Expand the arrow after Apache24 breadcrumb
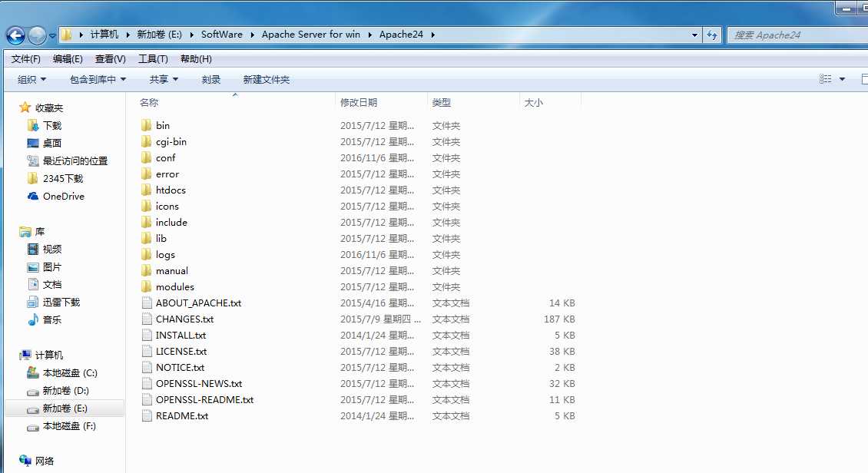Screen dimensions: 868x473 [x=433, y=35]
